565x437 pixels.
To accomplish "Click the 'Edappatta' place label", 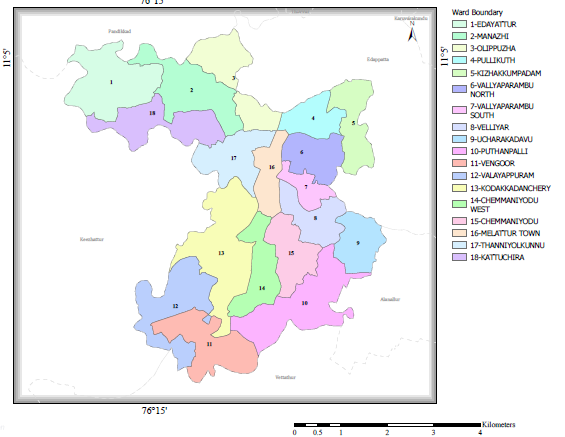I will click(378, 59).
